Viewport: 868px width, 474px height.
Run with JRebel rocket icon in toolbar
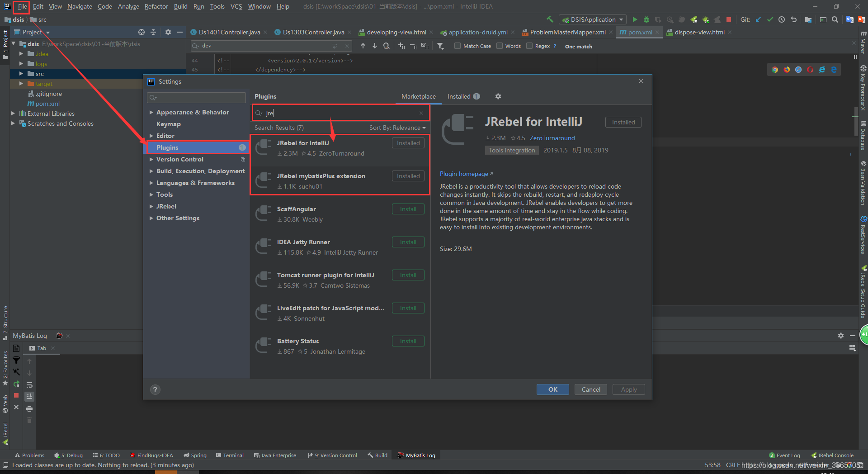[x=694, y=19]
